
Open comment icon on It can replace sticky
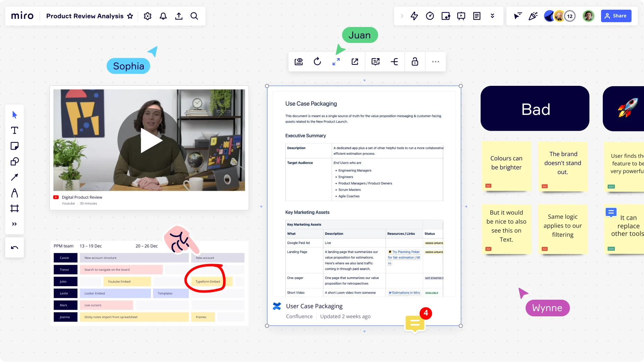click(611, 212)
